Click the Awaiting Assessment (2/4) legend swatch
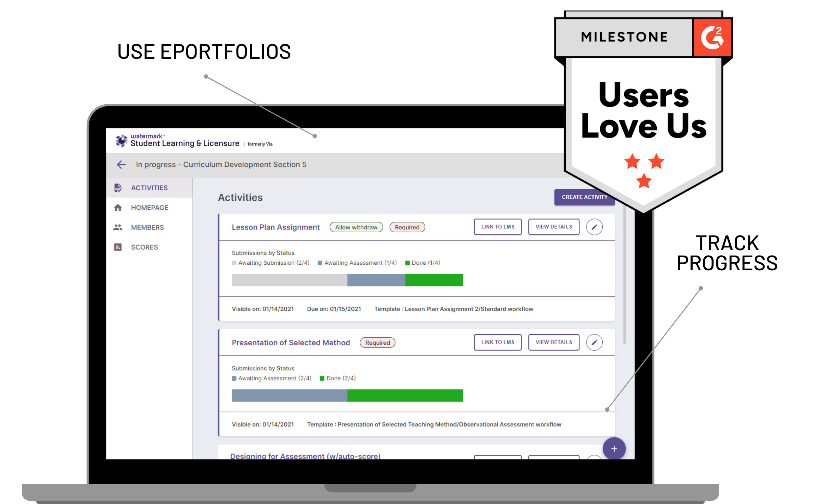833x504 pixels. 234,379
